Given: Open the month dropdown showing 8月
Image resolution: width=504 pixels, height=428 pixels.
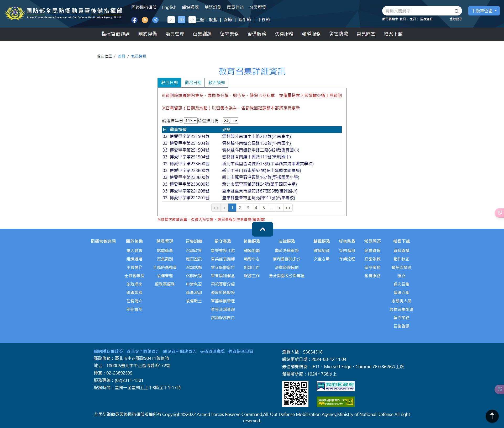Looking at the screenshot, I should (x=230, y=121).
